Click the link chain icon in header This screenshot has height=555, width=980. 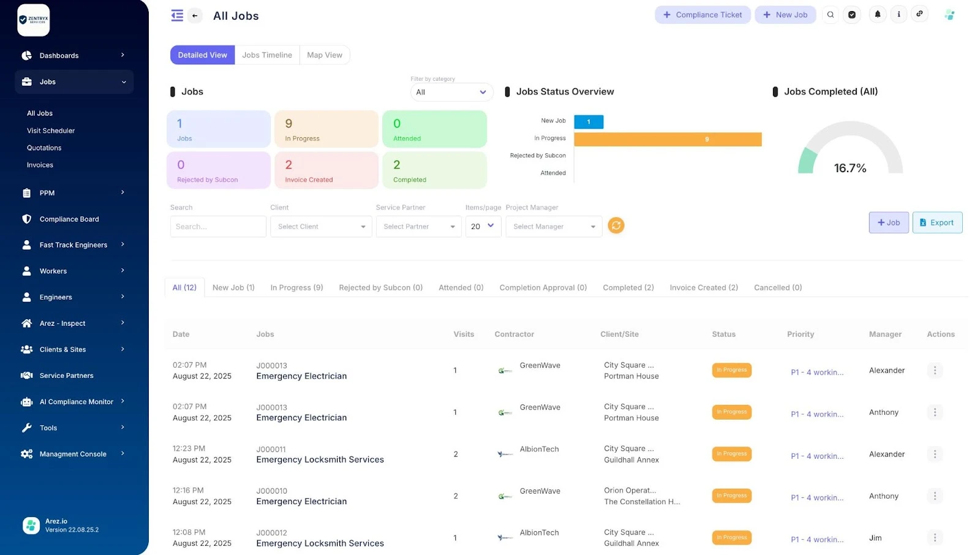tap(919, 15)
